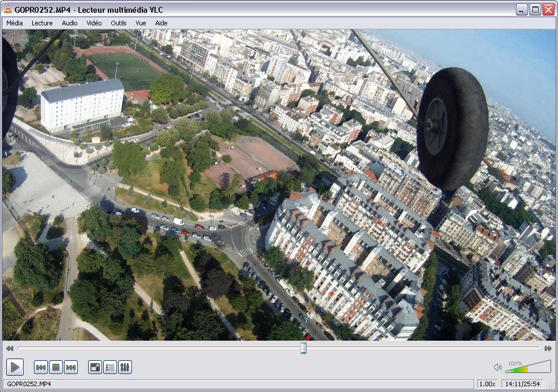This screenshot has width=558, height=392.
Task: Open the Lecture menu
Action: point(42,23)
